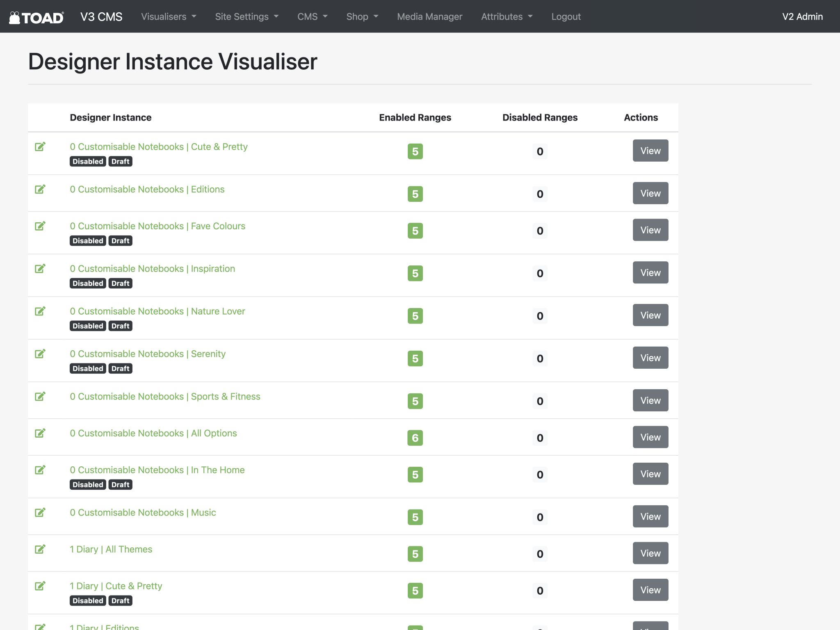Expand the Attributes dropdown menu

point(507,17)
